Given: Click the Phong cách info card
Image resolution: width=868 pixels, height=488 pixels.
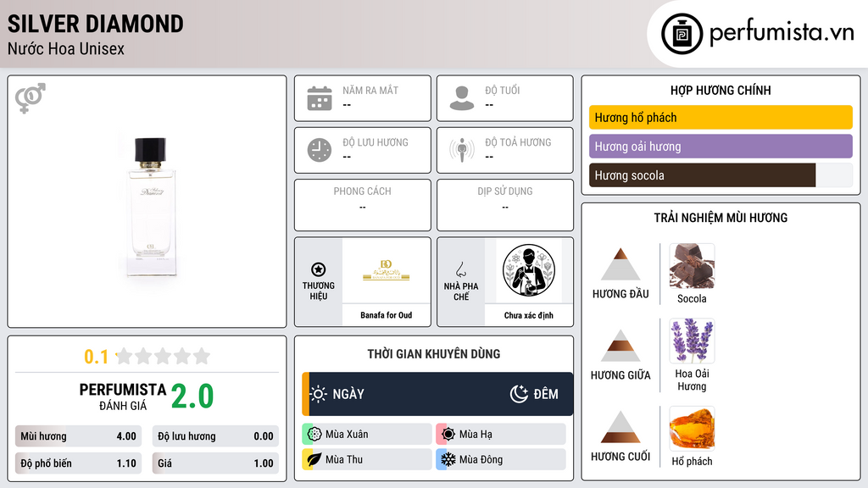Looking at the screenshot, I should click(x=363, y=205).
